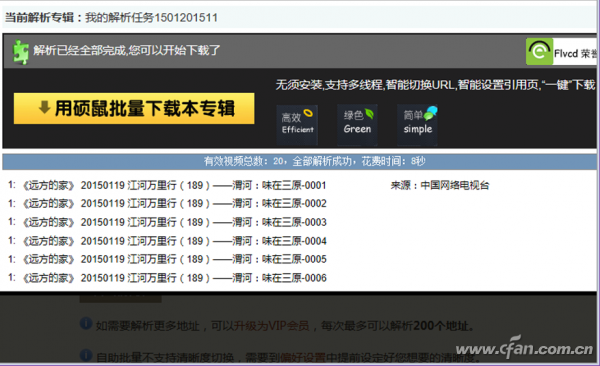This screenshot has height=366, width=600.
Task: Open video entry ending in 0003
Action: click(174, 222)
